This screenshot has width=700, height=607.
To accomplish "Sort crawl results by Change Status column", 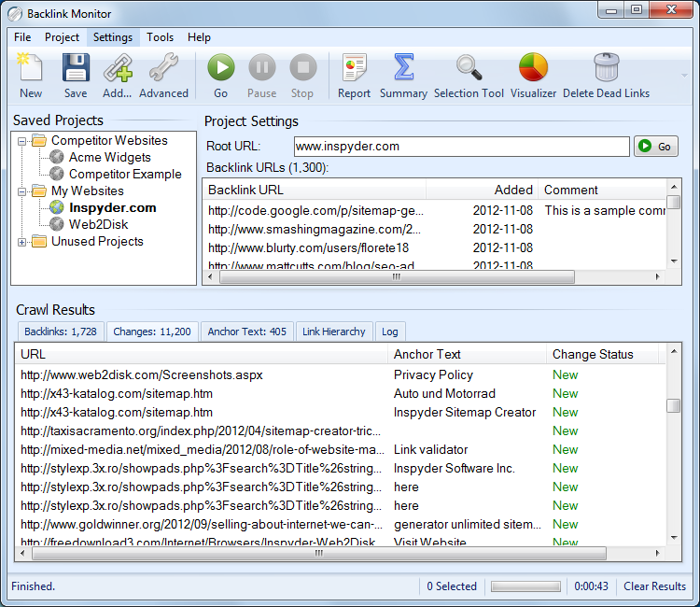I will [603, 354].
